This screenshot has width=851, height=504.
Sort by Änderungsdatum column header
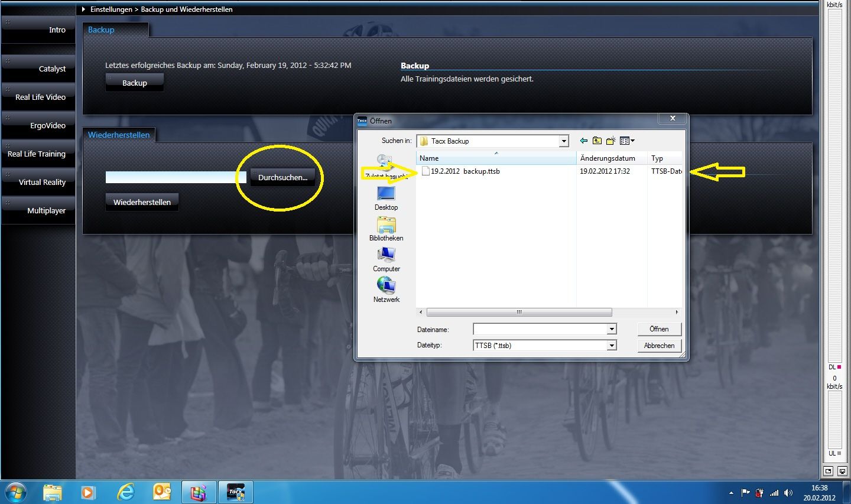[x=612, y=158]
